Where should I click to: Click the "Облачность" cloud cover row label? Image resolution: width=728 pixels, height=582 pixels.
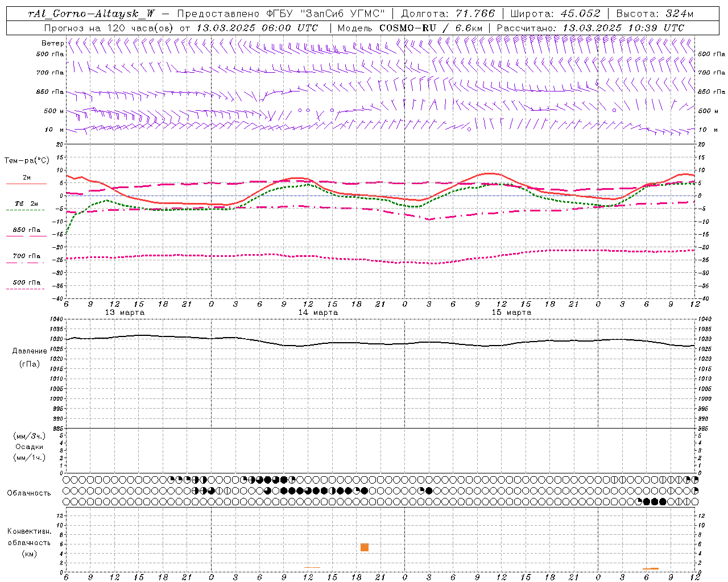pyautogui.click(x=29, y=493)
